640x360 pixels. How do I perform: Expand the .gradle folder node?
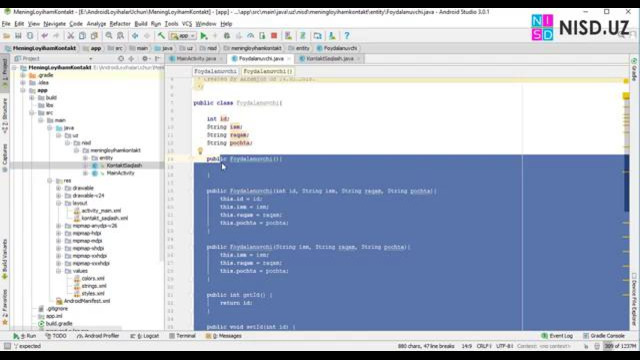click(x=23, y=76)
